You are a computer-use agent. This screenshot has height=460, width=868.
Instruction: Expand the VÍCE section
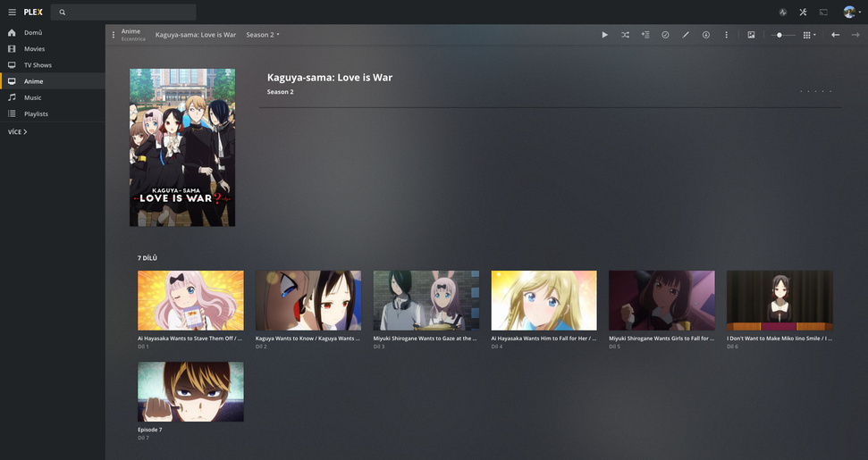[x=17, y=131]
